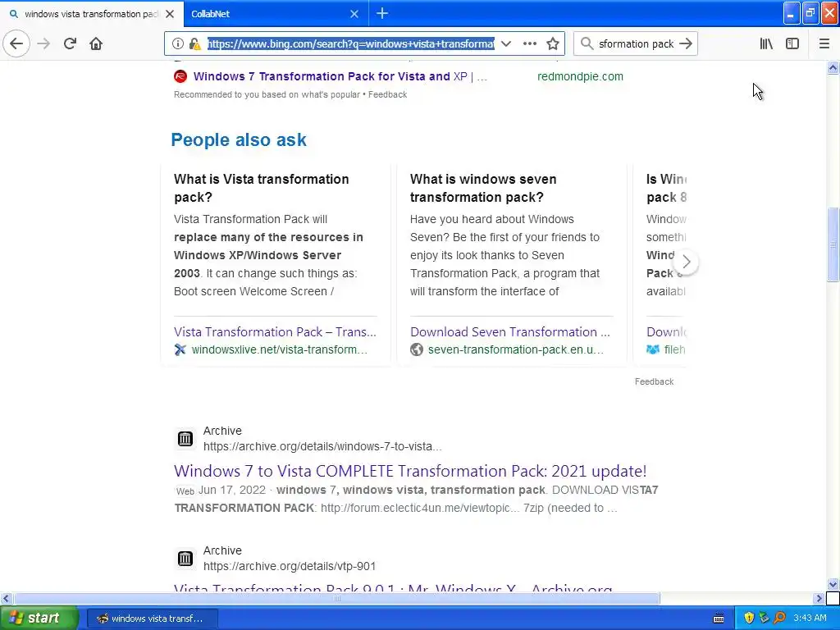The width and height of the screenshot is (840, 630).
Task: Click the Bing URL in address bar
Action: [x=351, y=43]
